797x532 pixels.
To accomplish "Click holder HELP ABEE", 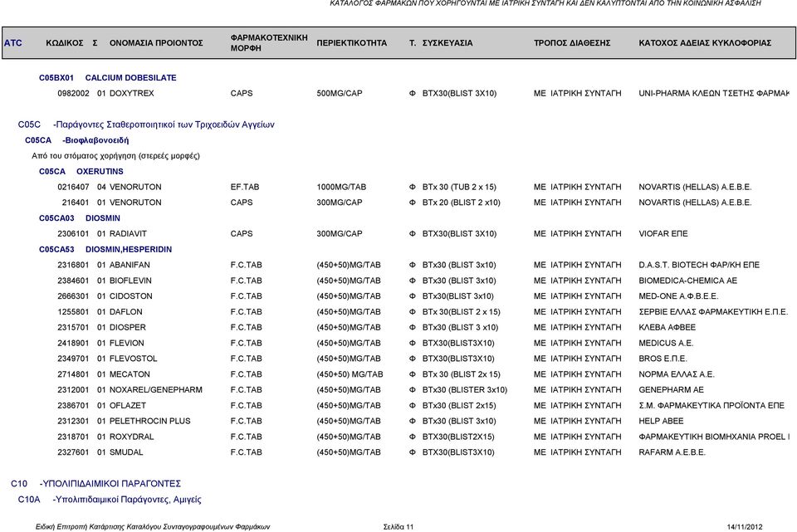I will (x=661, y=422).
